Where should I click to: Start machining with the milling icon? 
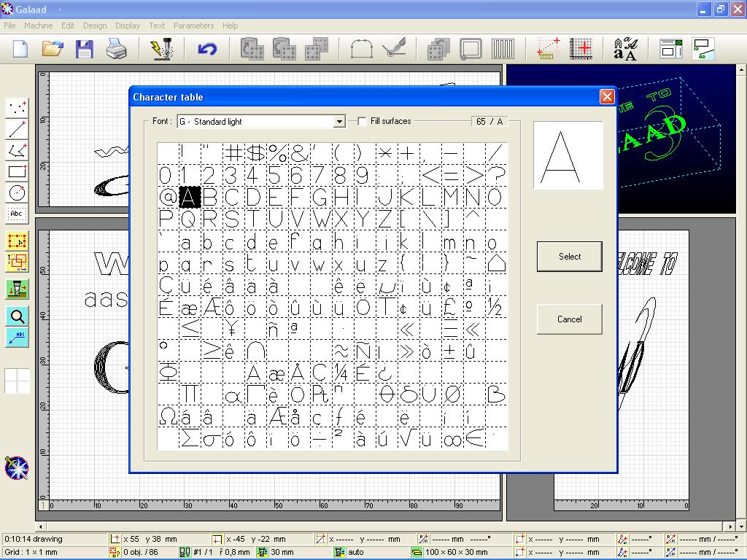click(162, 49)
